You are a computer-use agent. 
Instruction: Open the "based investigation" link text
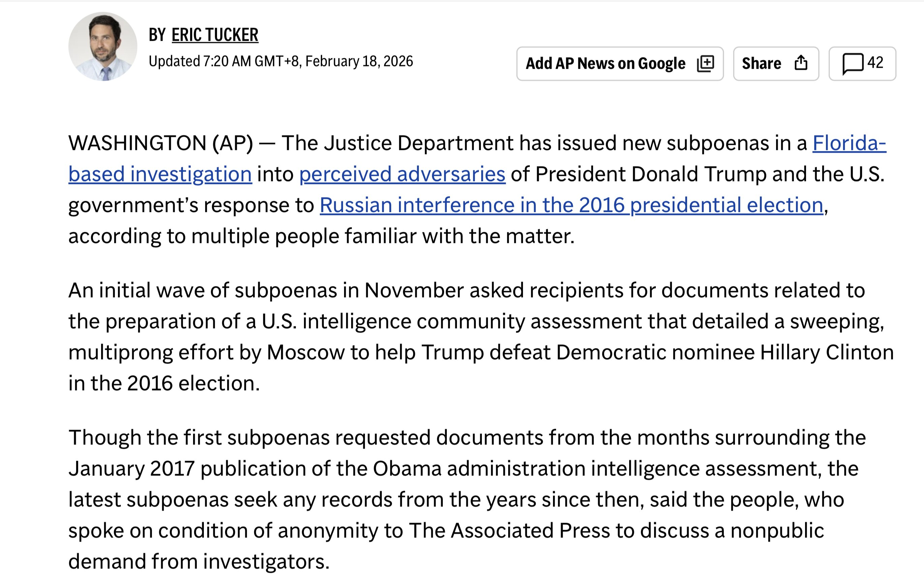(160, 175)
